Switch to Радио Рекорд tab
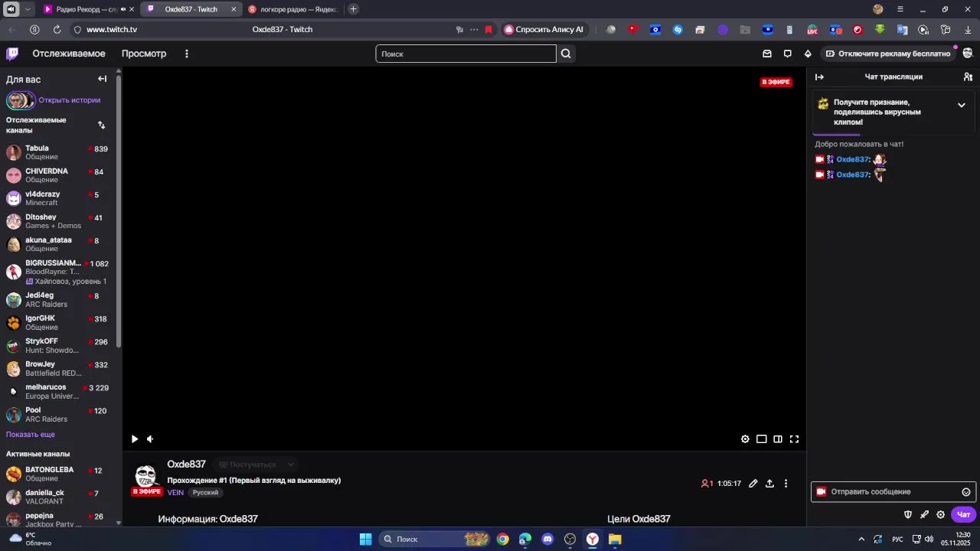Viewport: 980px width, 551px height. [90, 9]
